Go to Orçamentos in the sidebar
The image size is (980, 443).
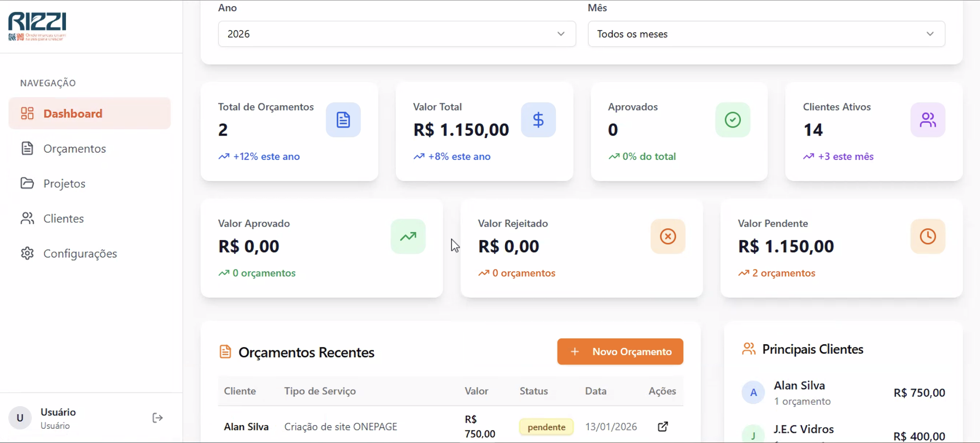pyautogui.click(x=74, y=149)
